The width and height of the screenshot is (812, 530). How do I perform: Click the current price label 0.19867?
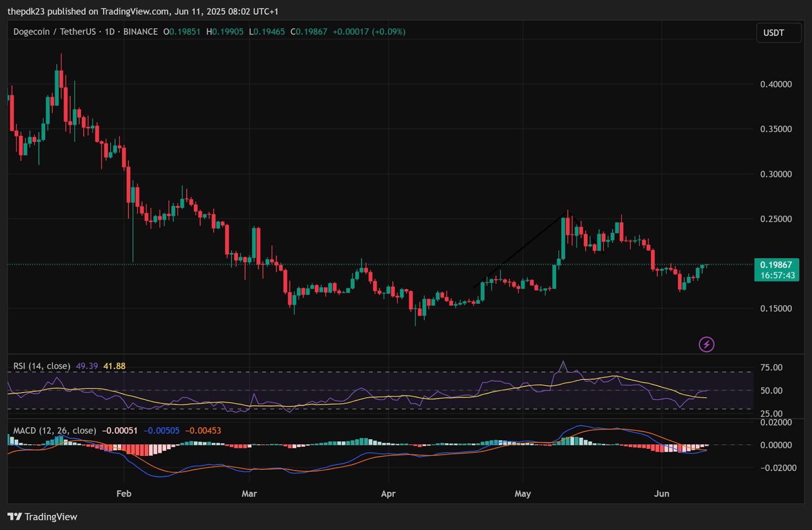(776, 265)
